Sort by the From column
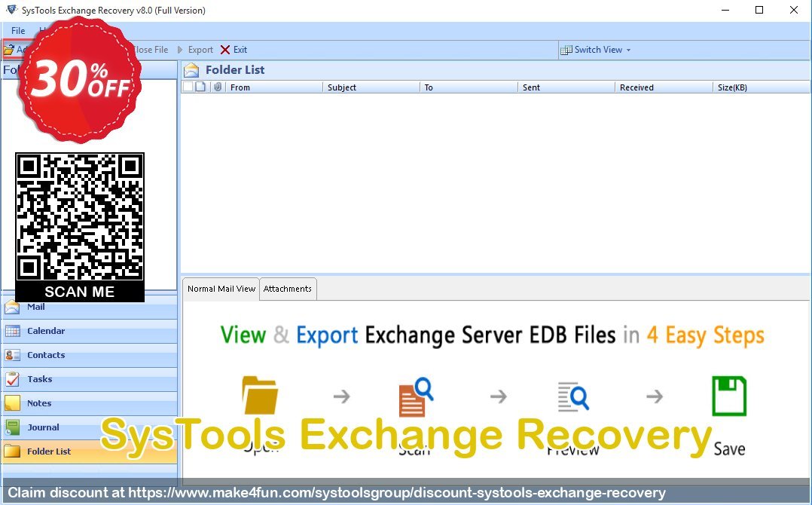This screenshot has width=812, height=505. click(274, 87)
